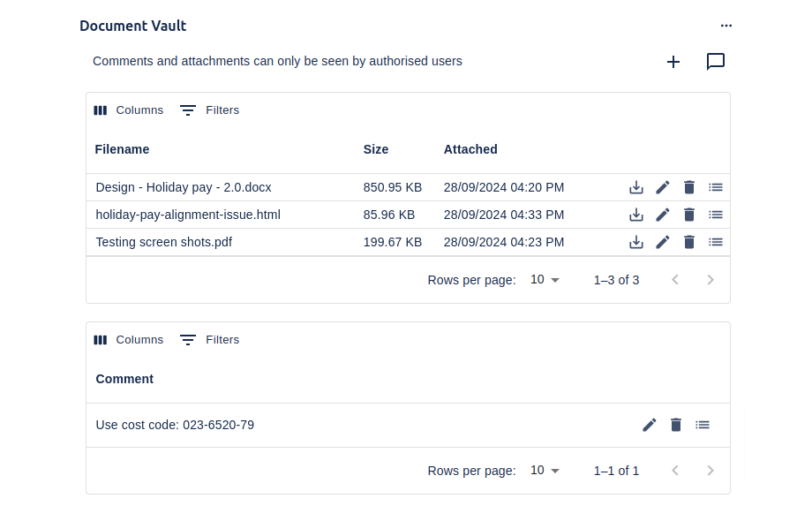
Task: Open Filters in comments table
Action: click(209, 340)
